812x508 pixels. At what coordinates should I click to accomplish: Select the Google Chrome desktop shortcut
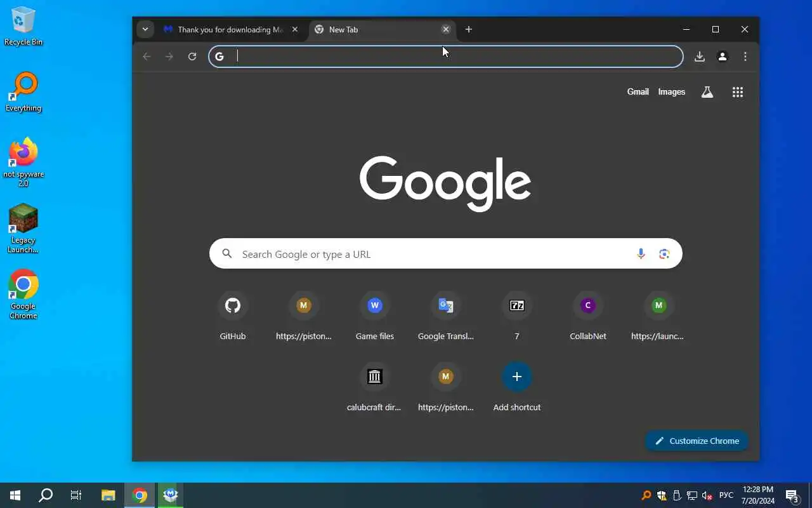point(23,295)
